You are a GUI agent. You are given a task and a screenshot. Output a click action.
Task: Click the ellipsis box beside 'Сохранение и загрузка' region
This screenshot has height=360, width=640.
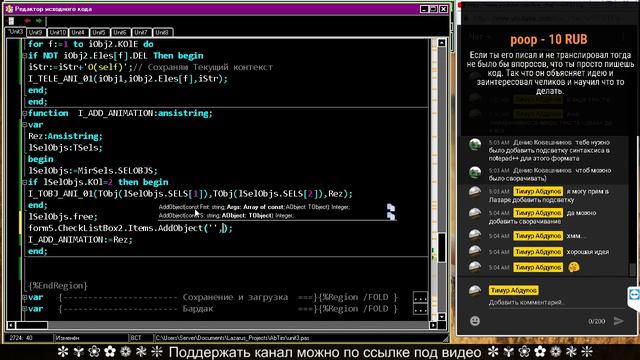coord(420,298)
